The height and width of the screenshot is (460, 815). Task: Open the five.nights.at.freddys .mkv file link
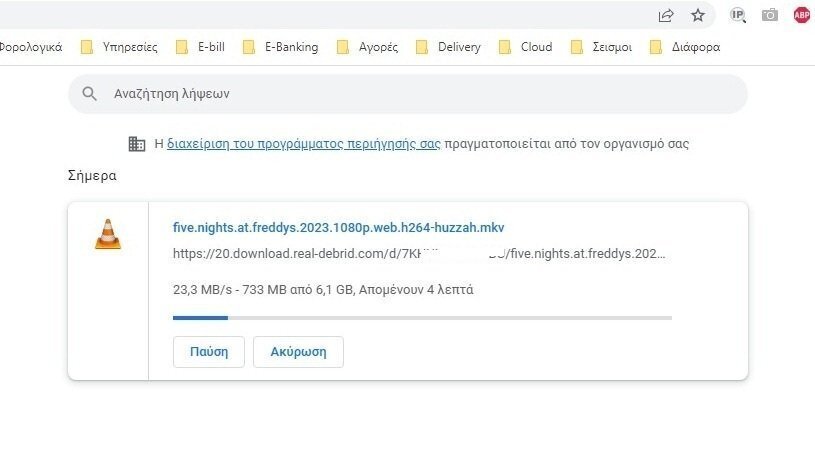click(x=338, y=228)
